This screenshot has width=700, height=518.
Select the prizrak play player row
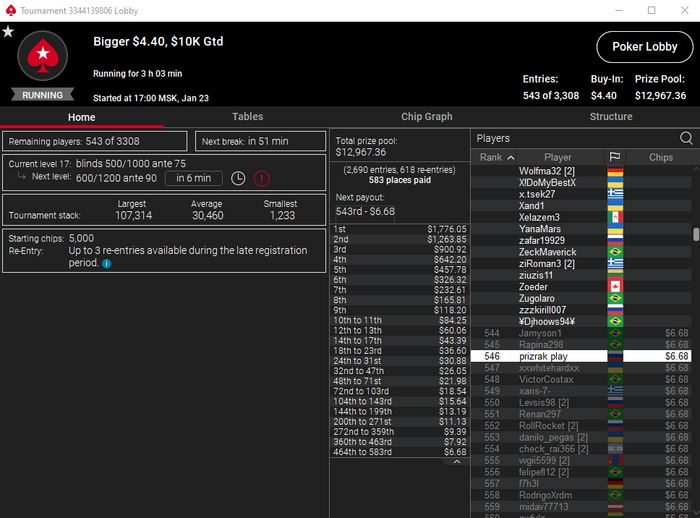tap(581, 356)
